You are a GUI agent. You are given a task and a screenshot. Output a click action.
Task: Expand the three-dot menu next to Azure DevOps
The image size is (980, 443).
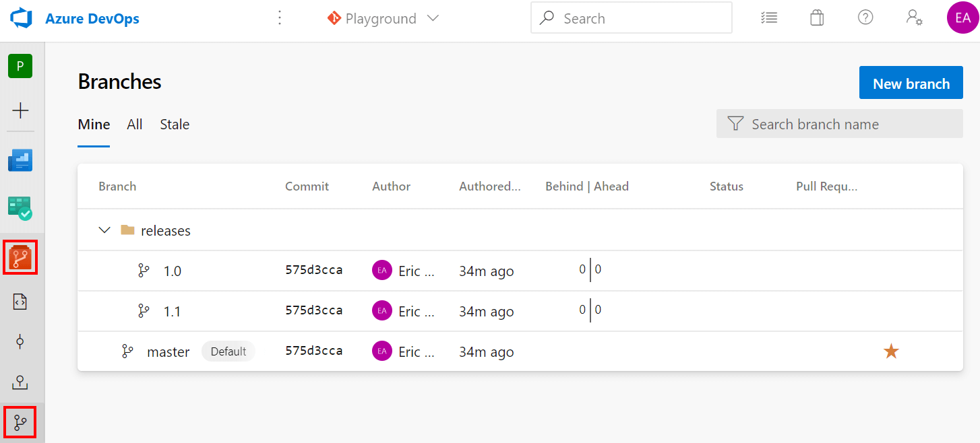point(280,18)
